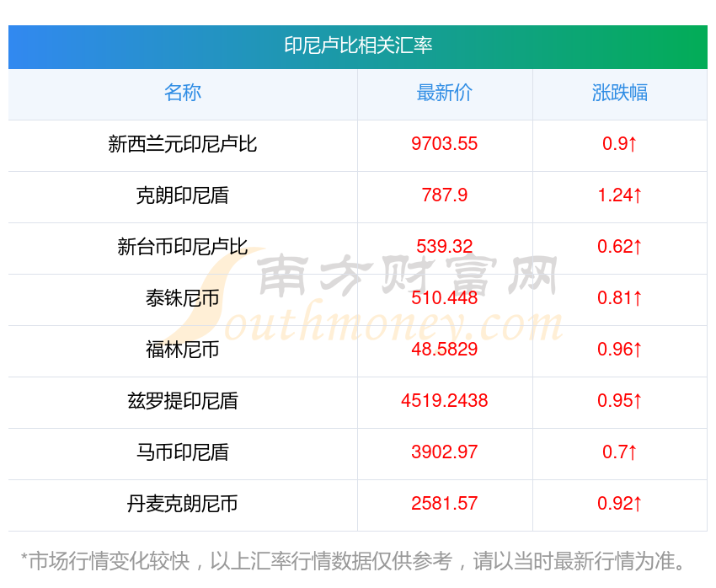Click the 马币印尼盾 row name
This screenshot has width=716, height=588.
pyautogui.click(x=183, y=452)
